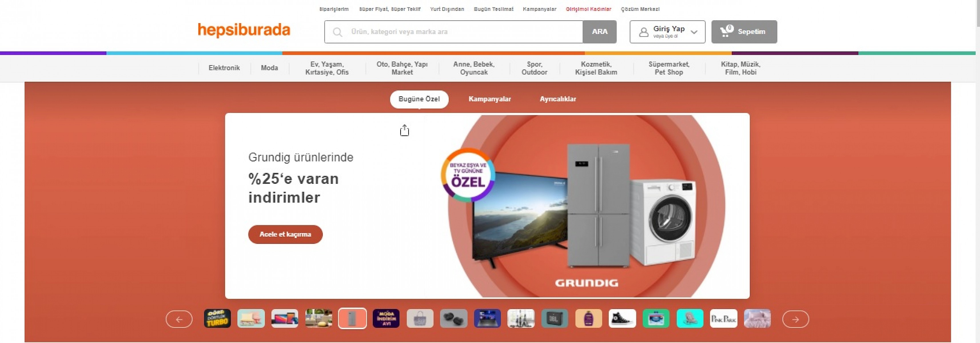This screenshot has height=343, width=980.
Task: Go to previous carousel slide arrow
Action: point(179,319)
